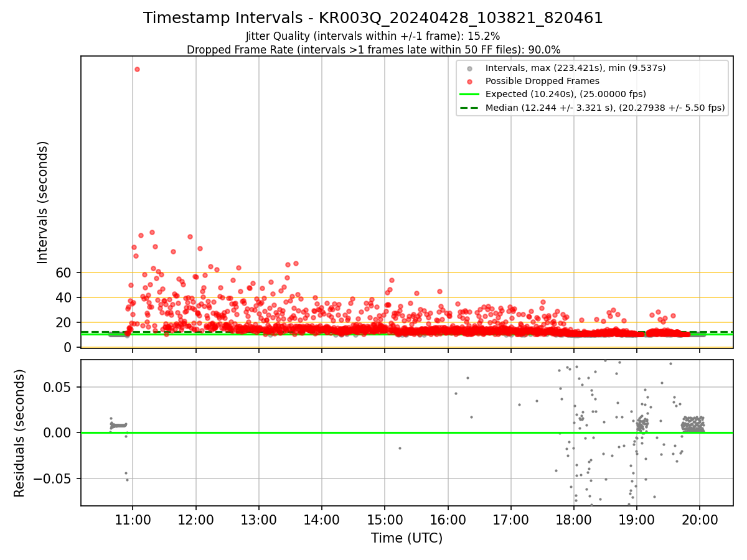Click the solid green line sample in legend
Image resolution: width=747 pixels, height=560 pixels.
coord(469,95)
